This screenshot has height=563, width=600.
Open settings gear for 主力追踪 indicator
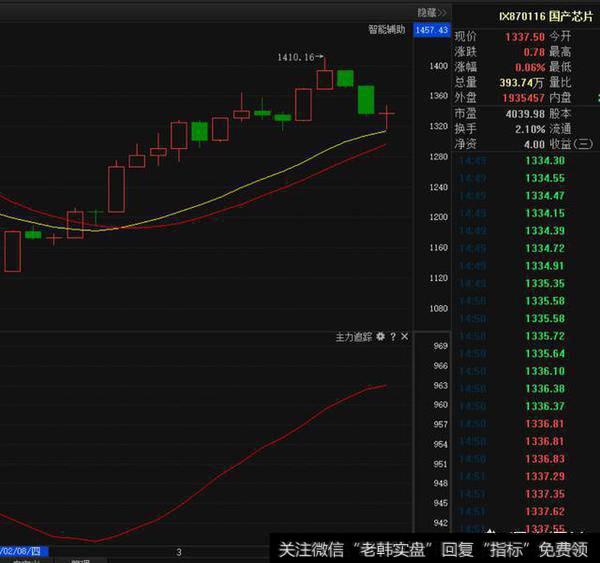coord(380,337)
